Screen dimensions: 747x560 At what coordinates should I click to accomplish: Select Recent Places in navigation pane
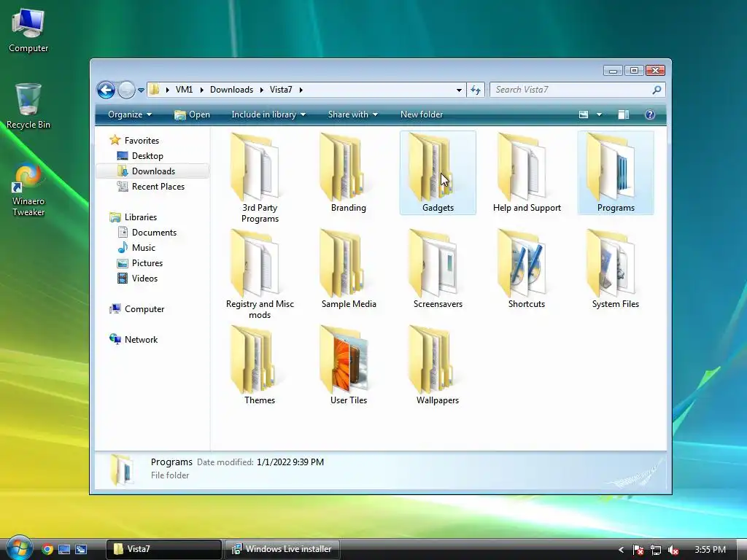[x=158, y=186]
